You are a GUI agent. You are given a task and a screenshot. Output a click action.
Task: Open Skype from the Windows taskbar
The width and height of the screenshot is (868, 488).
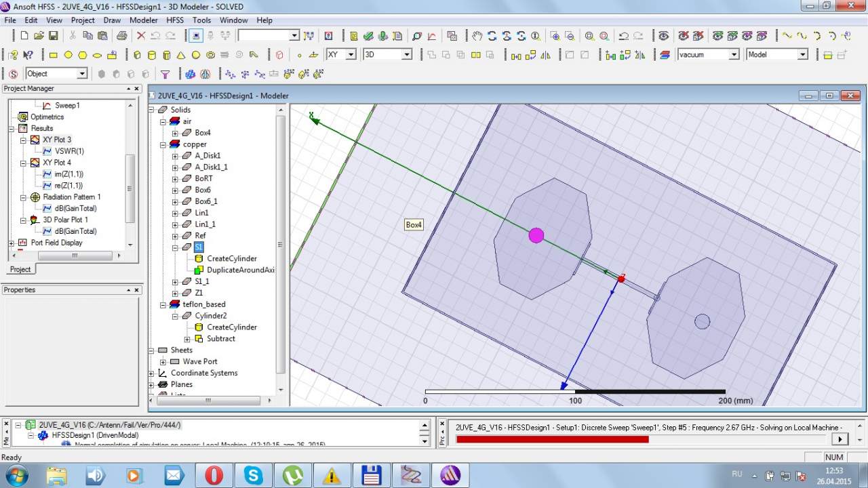pyautogui.click(x=254, y=475)
